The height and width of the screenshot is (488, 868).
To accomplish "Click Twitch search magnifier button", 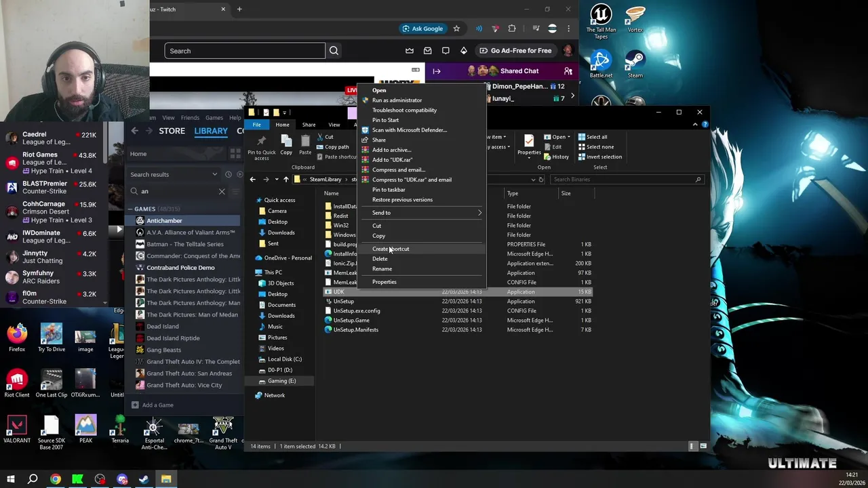I will [334, 51].
